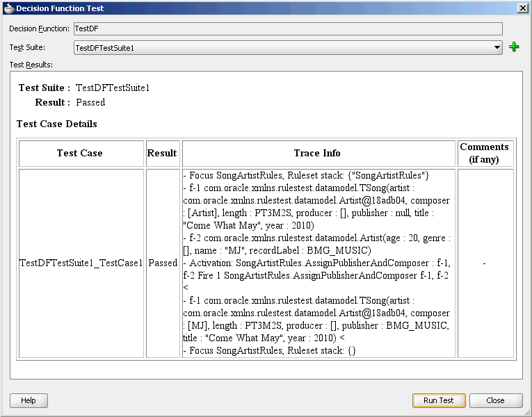This screenshot has height=417, width=532.
Task: Click the Decision Function field showing TestDF
Action: coord(288,28)
